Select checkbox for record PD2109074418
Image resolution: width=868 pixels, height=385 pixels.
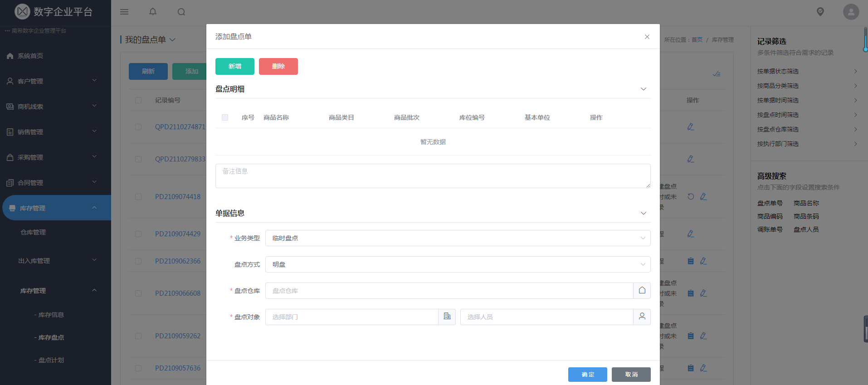(138, 197)
